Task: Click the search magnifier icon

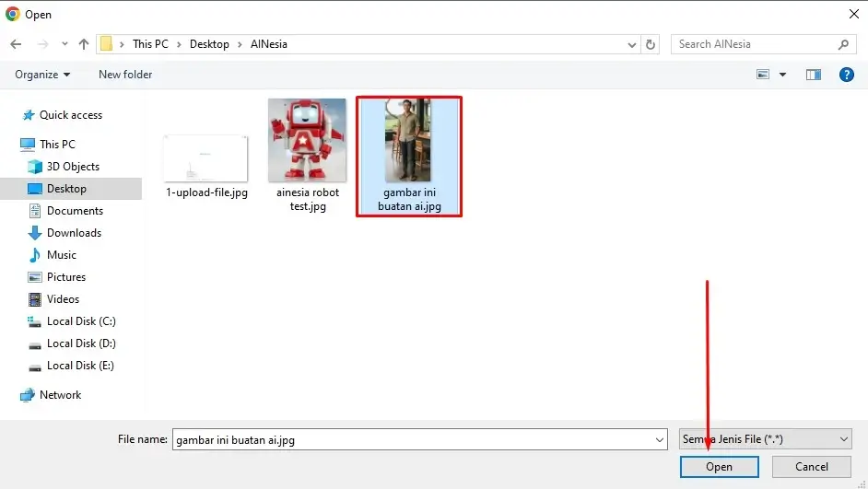Action: click(843, 44)
